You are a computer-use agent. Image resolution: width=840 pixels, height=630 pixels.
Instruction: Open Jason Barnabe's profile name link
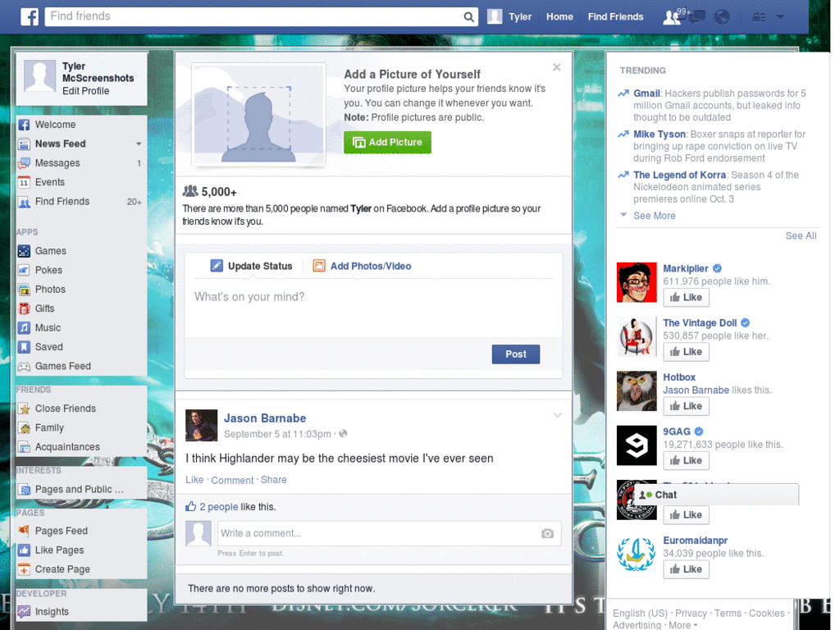point(265,418)
